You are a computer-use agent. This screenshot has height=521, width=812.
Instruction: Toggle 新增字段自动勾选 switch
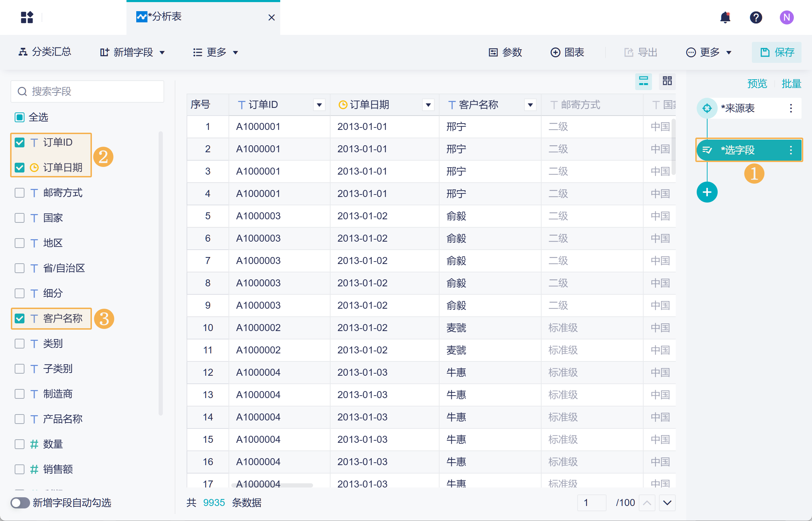pyautogui.click(x=20, y=503)
